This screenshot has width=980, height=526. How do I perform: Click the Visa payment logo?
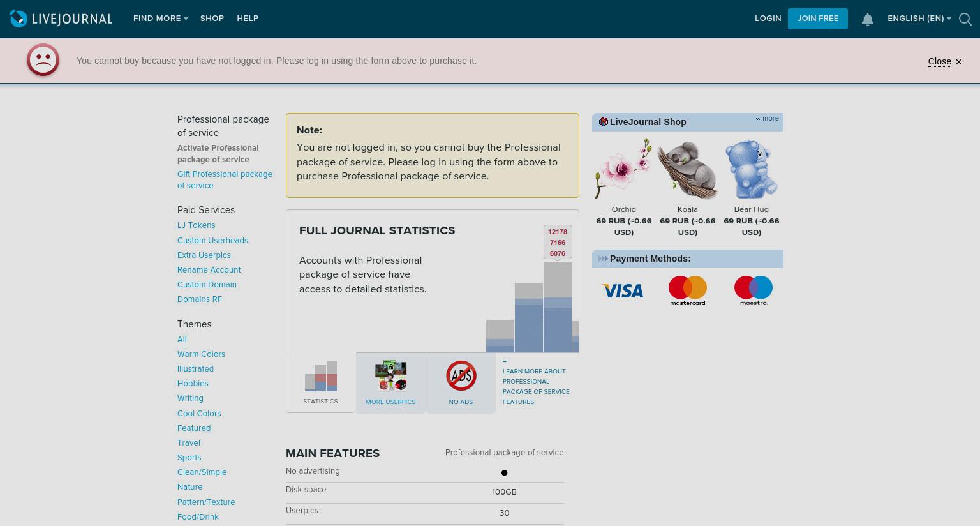tap(623, 291)
